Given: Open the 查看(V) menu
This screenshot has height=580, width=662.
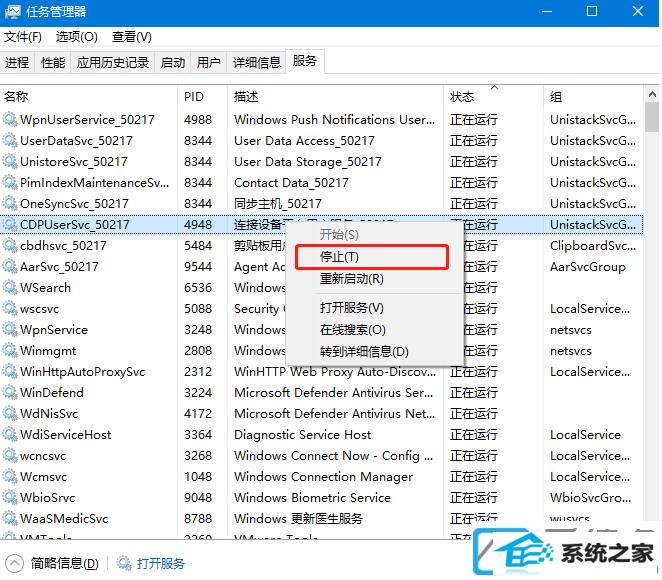Looking at the screenshot, I should pos(131,37).
